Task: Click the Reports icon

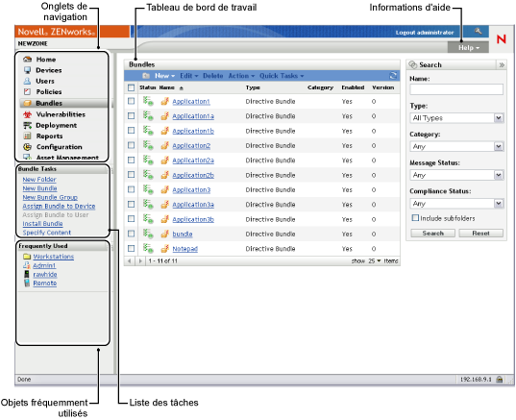Action: click(28, 136)
